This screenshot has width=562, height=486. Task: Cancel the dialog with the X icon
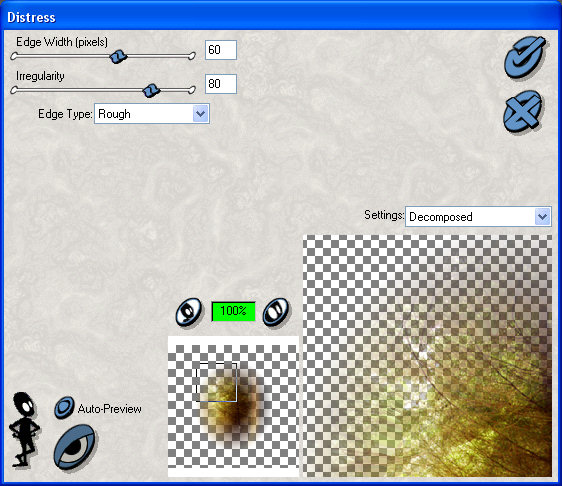click(x=523, y=111)
